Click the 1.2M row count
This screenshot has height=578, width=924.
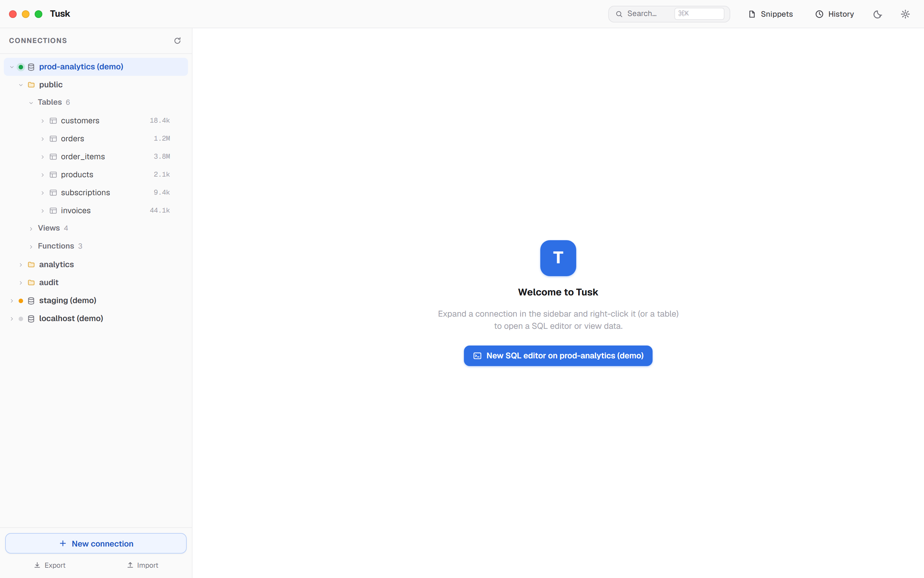pos(162,138)
